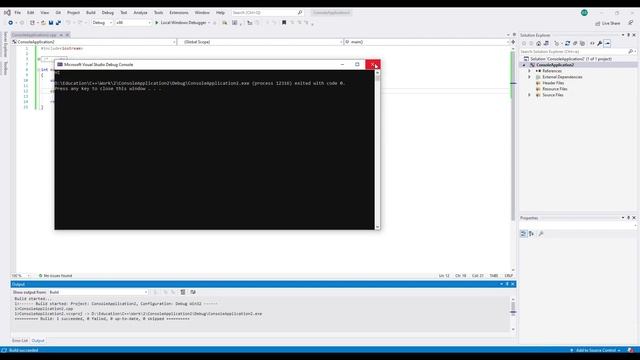Image resolution: width=640 pixels, height=360 pixels.
Task: Open the Build menu
Action: click(91, 13)
